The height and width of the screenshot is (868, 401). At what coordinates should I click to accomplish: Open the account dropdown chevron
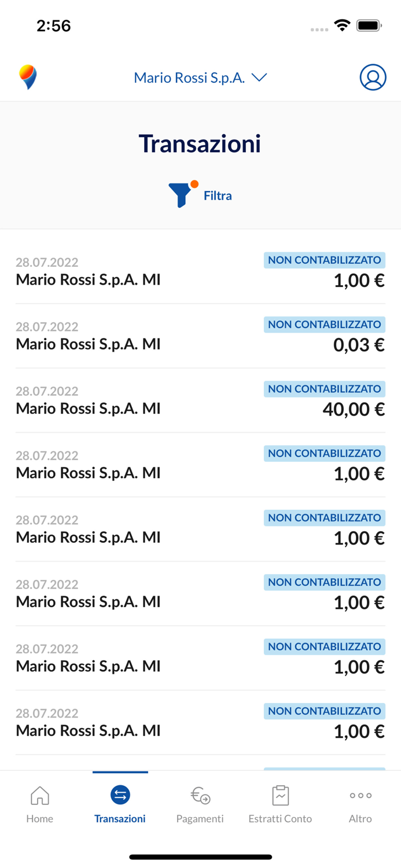click(x=260, y=77)
